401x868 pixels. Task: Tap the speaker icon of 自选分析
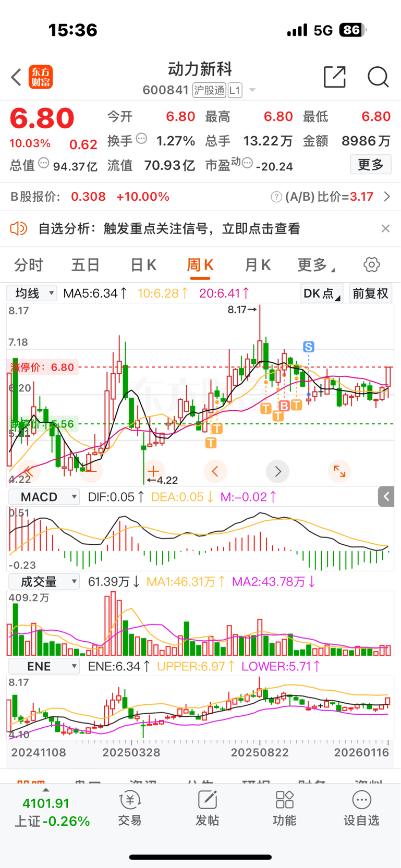[x=19, y=228]
